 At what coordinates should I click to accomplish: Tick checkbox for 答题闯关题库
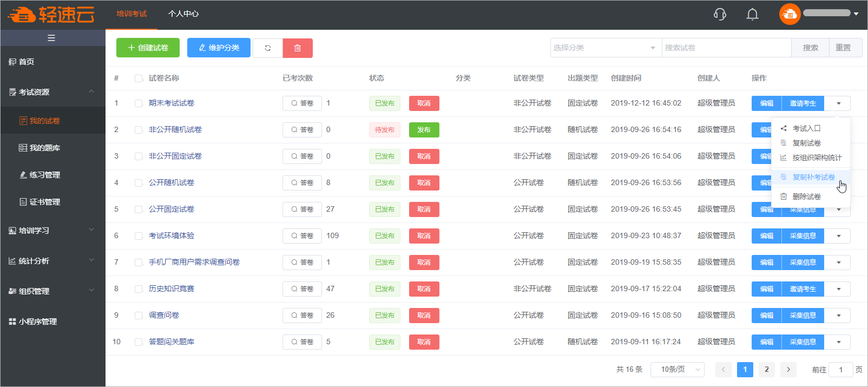tap(139, 342)
